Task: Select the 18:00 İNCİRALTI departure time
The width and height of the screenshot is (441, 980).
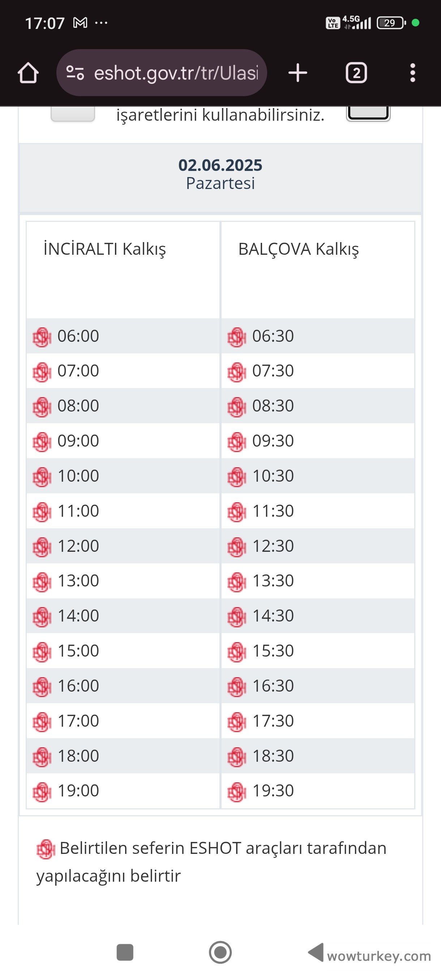Action: [x=78, y=756]
